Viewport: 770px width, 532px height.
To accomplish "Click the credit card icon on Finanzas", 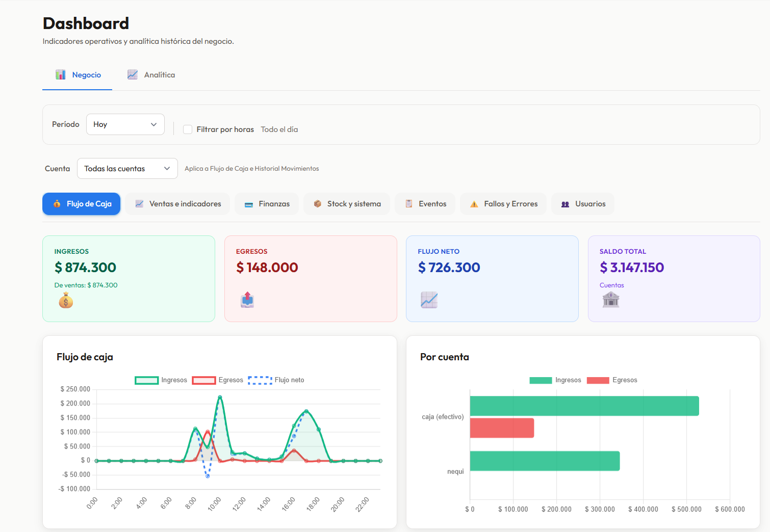I will pos(249,204).
